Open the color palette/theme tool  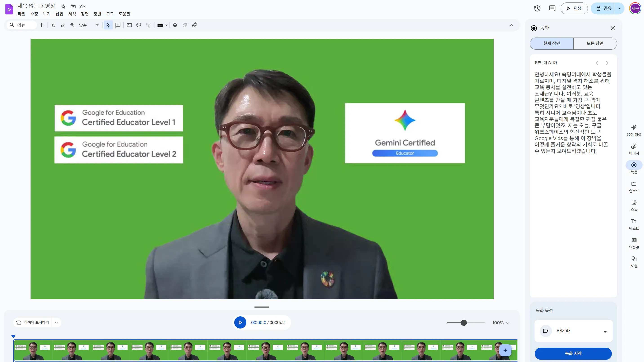click(138, 25)
